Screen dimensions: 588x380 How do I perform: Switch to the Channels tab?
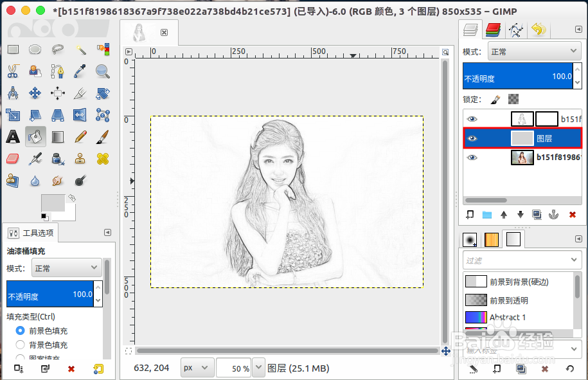coord(493,30)
